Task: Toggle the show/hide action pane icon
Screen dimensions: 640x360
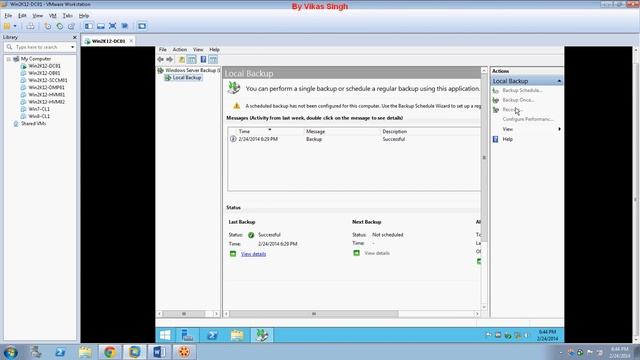Action: 213,60
